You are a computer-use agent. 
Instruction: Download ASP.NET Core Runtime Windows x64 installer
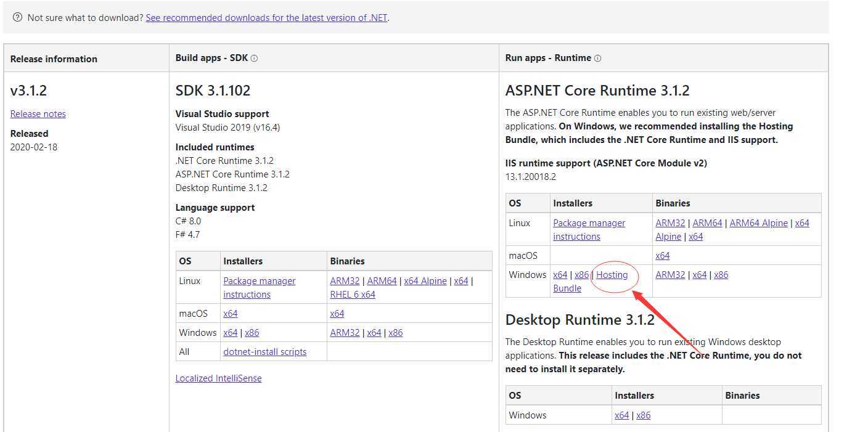pyautogui.click(x=560, y=275)
